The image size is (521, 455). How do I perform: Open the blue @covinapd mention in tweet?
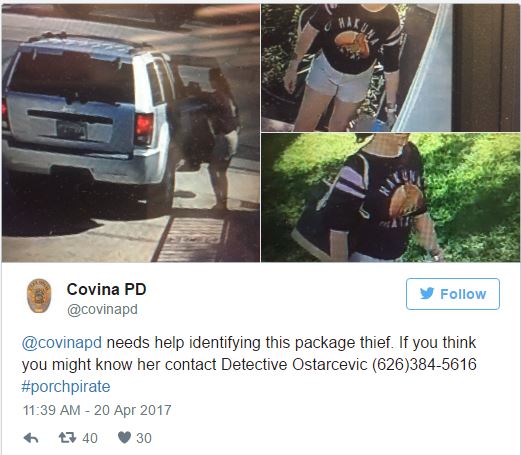coord(62,343)
